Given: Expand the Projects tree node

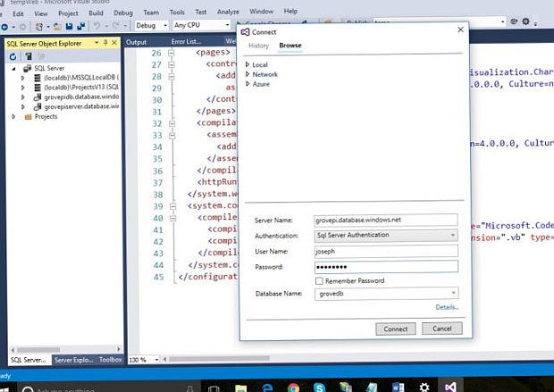Looking at the screenshot, I should (13, 116).
